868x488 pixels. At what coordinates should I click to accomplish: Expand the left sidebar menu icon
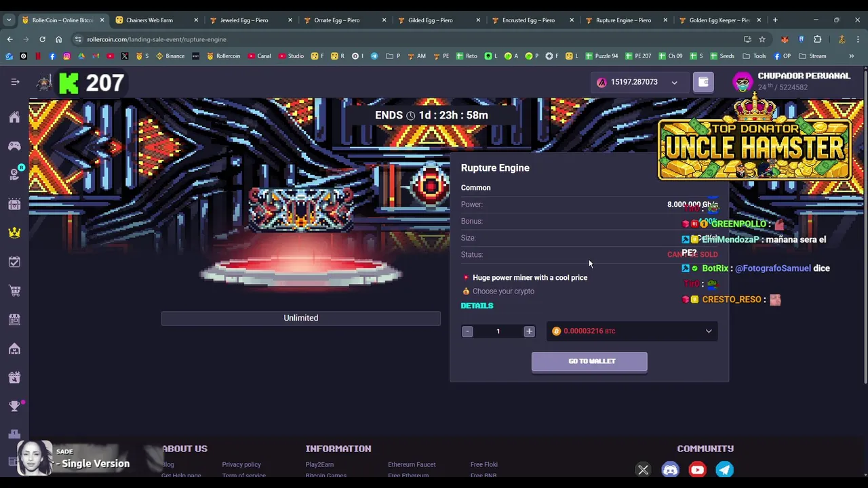tap(15, 82)
